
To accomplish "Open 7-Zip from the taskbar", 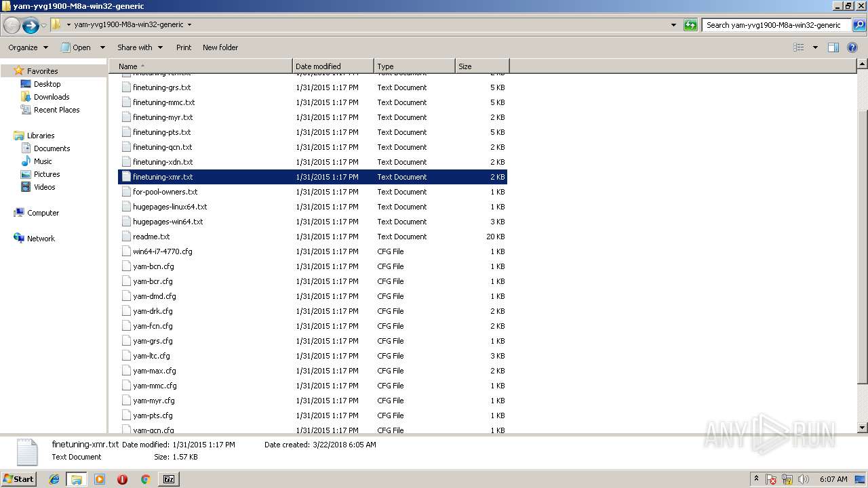I will [x=169, y=479].
